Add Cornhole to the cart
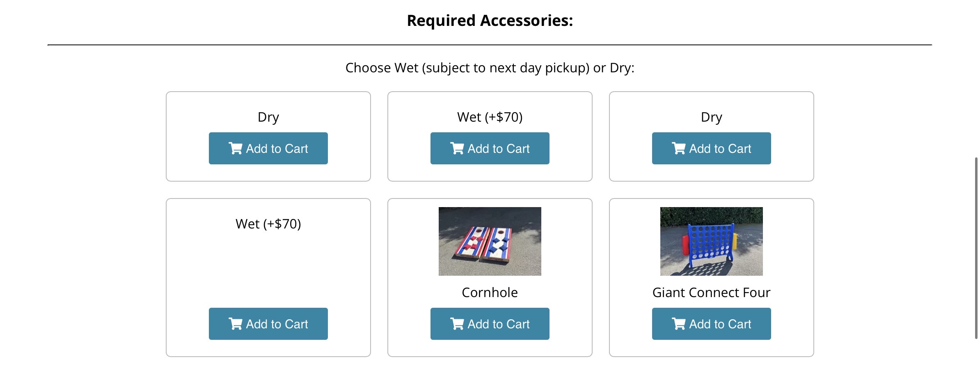Screen dimensions: 980x392 [490, 324]
